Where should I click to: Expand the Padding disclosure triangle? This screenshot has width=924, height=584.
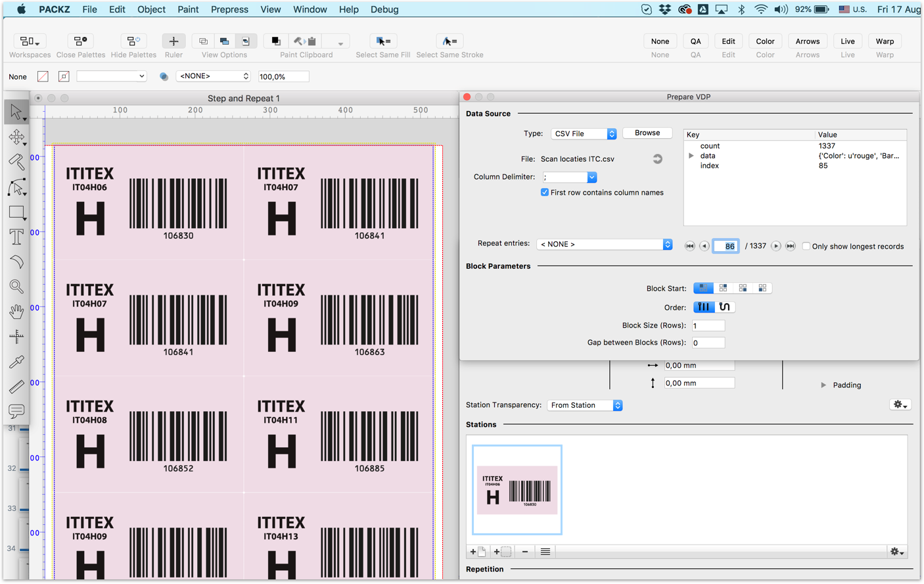pyautogui.click(x=823, y=385)
